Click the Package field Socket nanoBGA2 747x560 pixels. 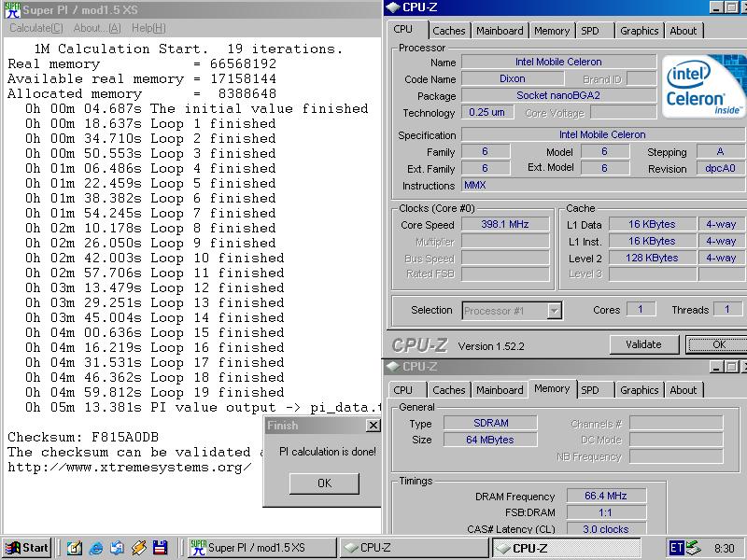click(558, 95)
